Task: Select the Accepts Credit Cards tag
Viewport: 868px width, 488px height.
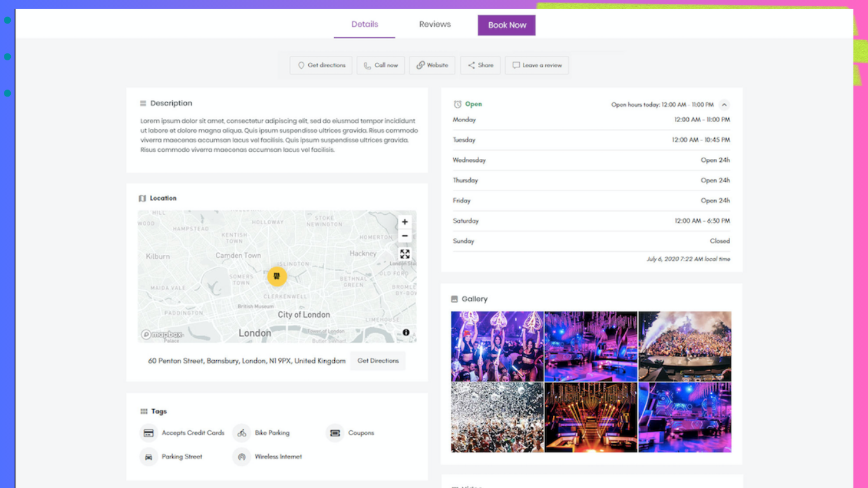Action: [x=182, y=433]
